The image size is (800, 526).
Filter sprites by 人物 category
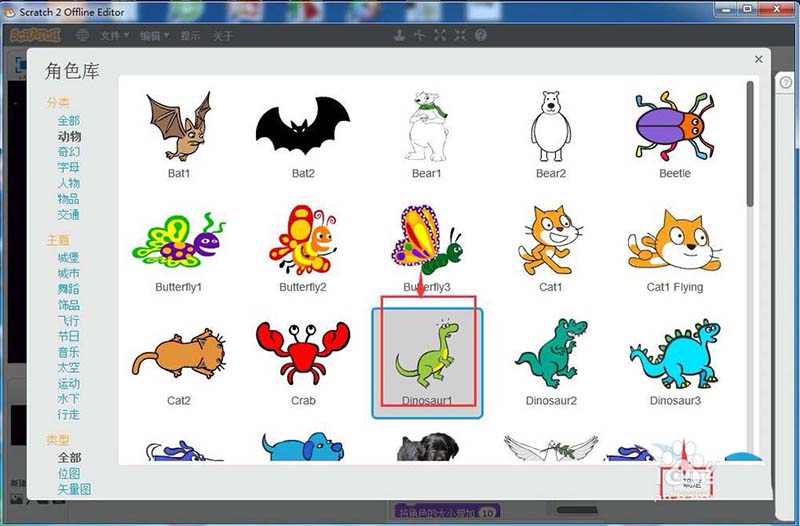(68, 183)
